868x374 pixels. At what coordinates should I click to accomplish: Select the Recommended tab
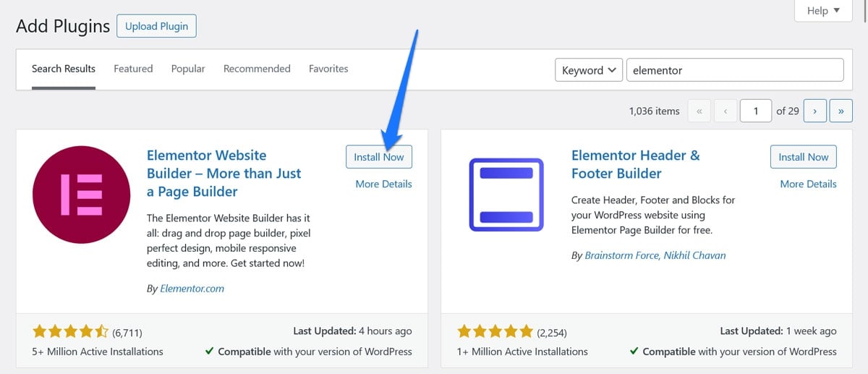(257, 69)
